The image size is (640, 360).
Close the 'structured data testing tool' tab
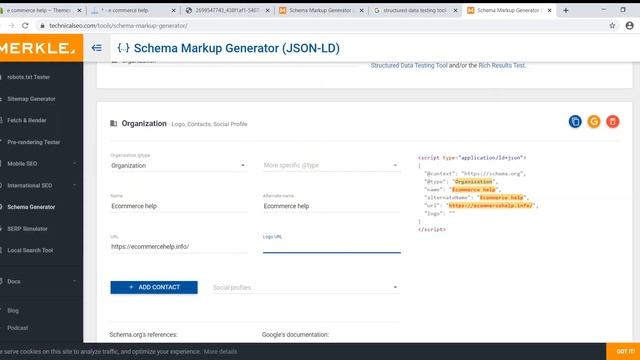(x=456, y=11)
